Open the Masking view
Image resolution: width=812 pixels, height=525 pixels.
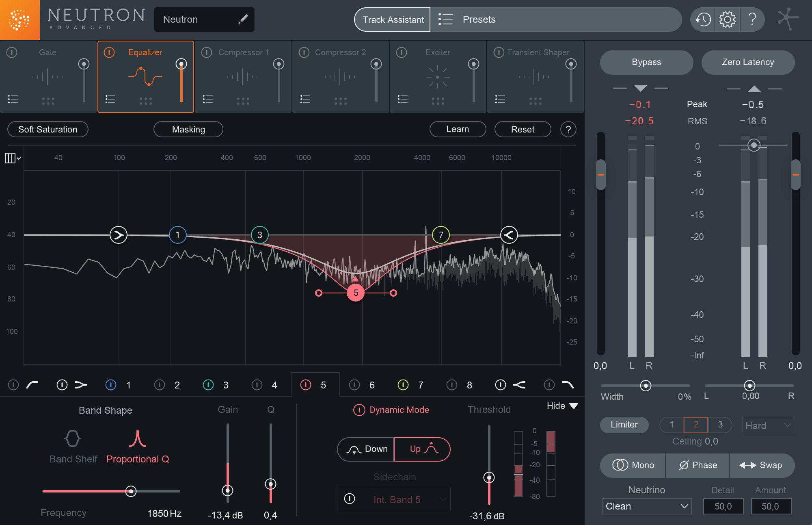(x=188, y=129)
